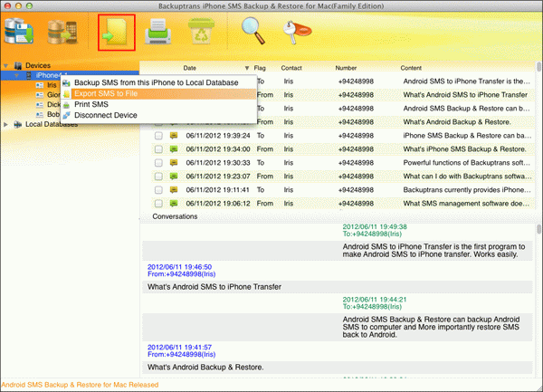This screenshot has height=392, width=543.
Task: Click green message icon on 19:34:00 row
Action: click(174, 148)
